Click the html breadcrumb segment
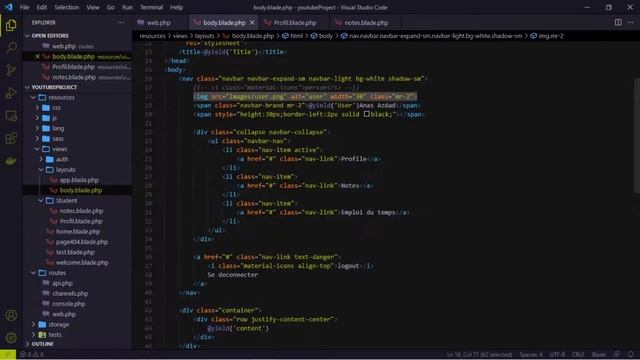This screenshot has width=640, height=360. (293, 36)
